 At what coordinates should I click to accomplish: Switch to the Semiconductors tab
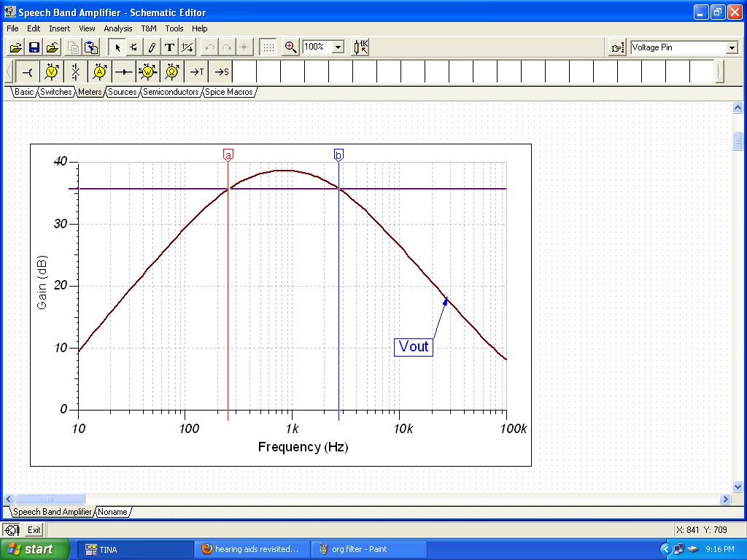tap(171, 92)
